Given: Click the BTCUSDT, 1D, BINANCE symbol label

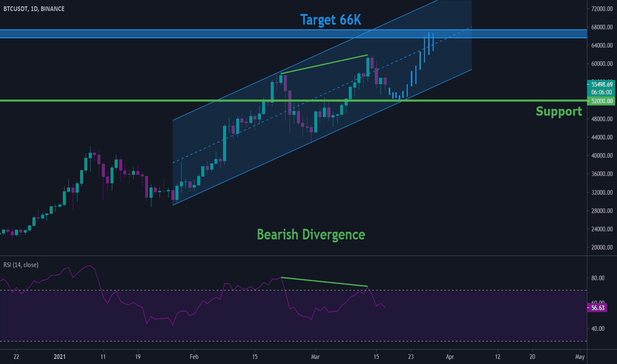Looking at the screenshot, I should (x=34, y=9).
